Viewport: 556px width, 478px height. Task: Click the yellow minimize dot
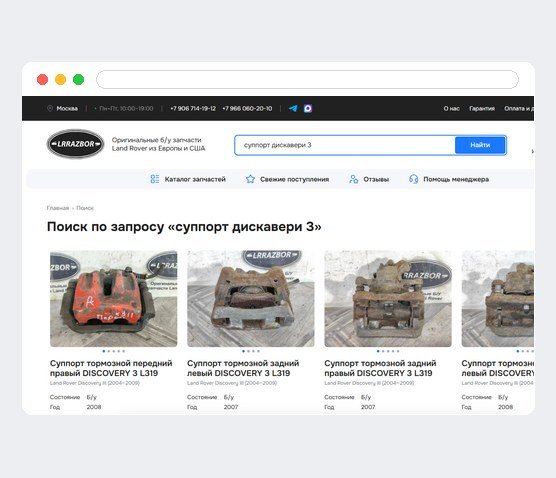pyautogui.click(x=61, y=79)
